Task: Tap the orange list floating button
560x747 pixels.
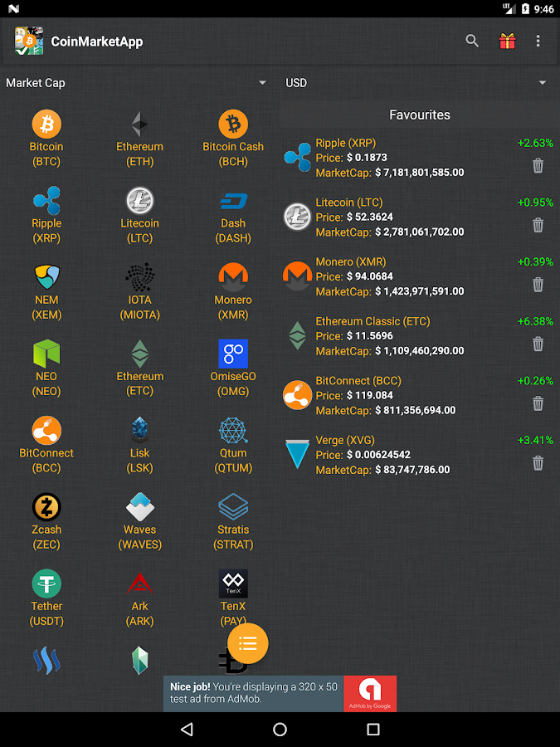Action: click(x=247, y=643)
